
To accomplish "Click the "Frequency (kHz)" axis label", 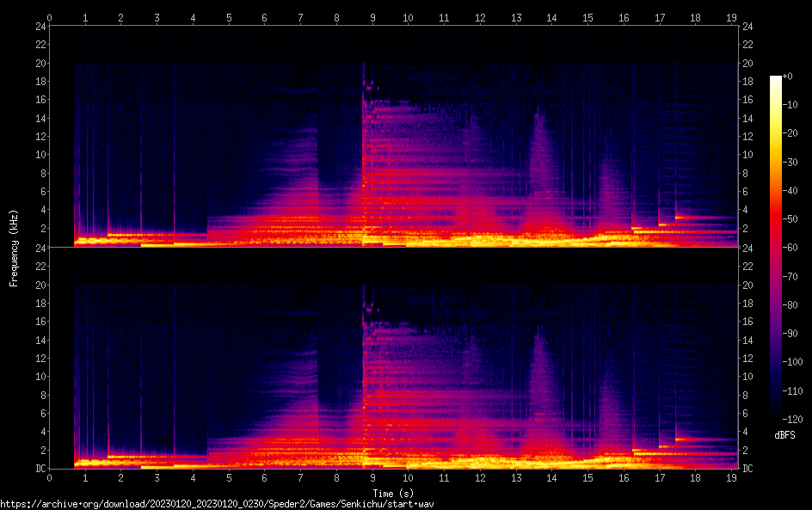I will click(14, 247).
